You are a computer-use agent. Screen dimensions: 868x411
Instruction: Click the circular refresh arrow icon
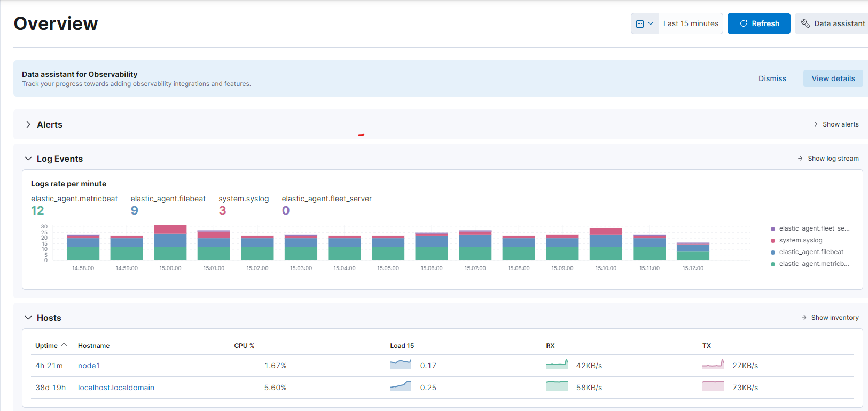743,23
